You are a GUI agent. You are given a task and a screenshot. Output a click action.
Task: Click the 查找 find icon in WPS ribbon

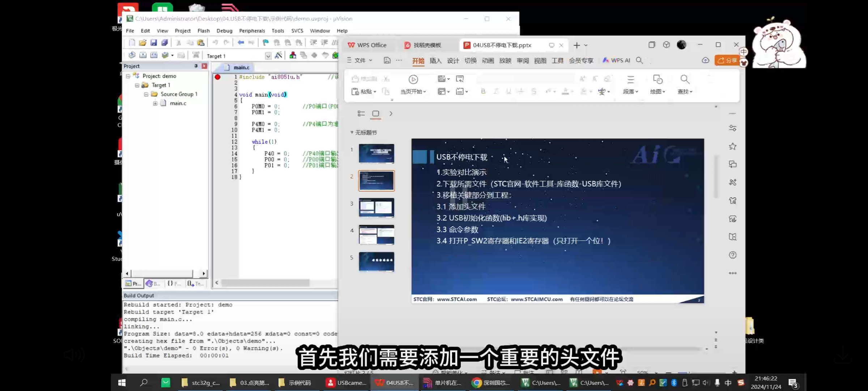point(685,79)
